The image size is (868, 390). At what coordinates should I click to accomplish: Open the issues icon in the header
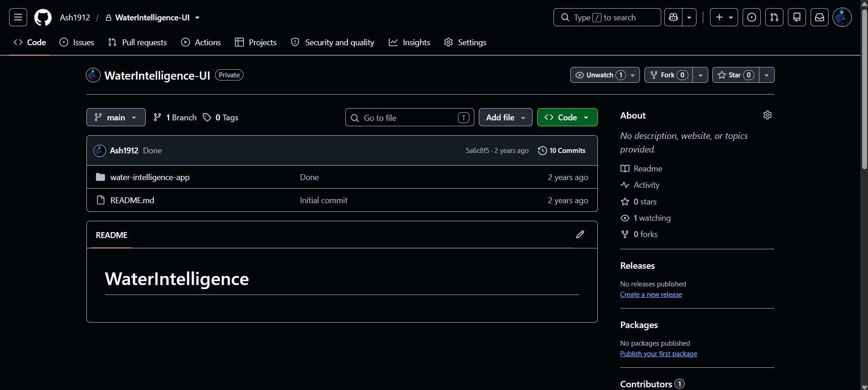coord(752,18)
